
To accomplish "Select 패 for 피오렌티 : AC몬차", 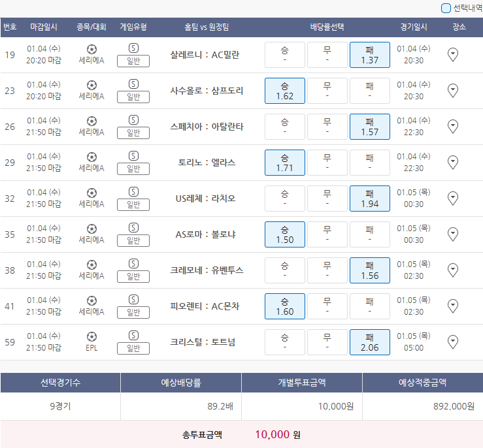I will [370, 306].
